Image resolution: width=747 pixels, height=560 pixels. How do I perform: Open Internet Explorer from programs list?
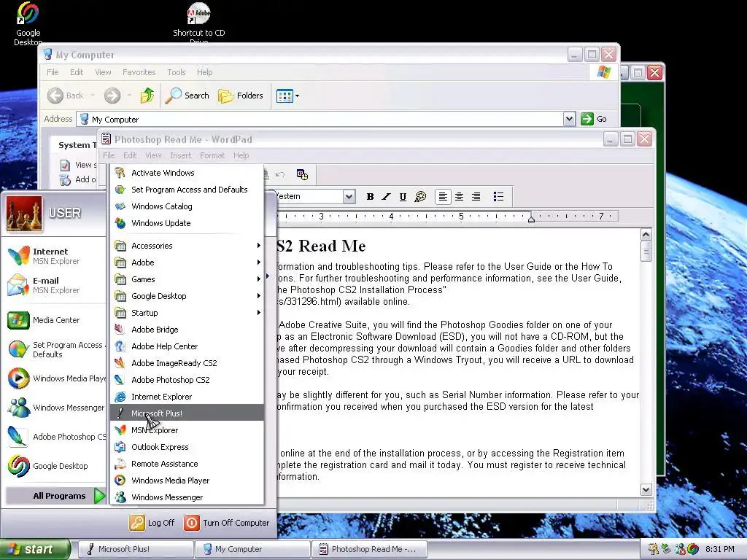(187, 397)
